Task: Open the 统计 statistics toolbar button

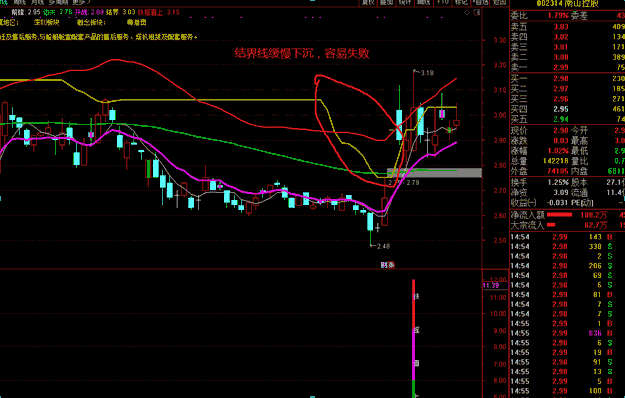Action: click(405, 2)
